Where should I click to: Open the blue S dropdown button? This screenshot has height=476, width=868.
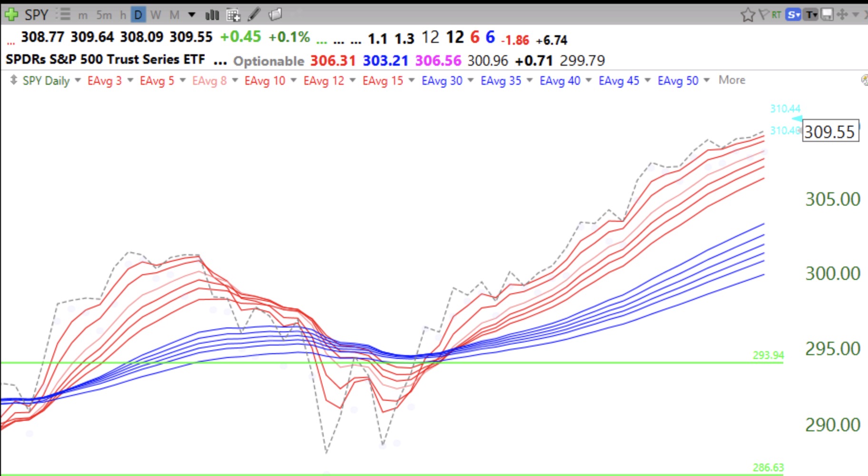793,15
